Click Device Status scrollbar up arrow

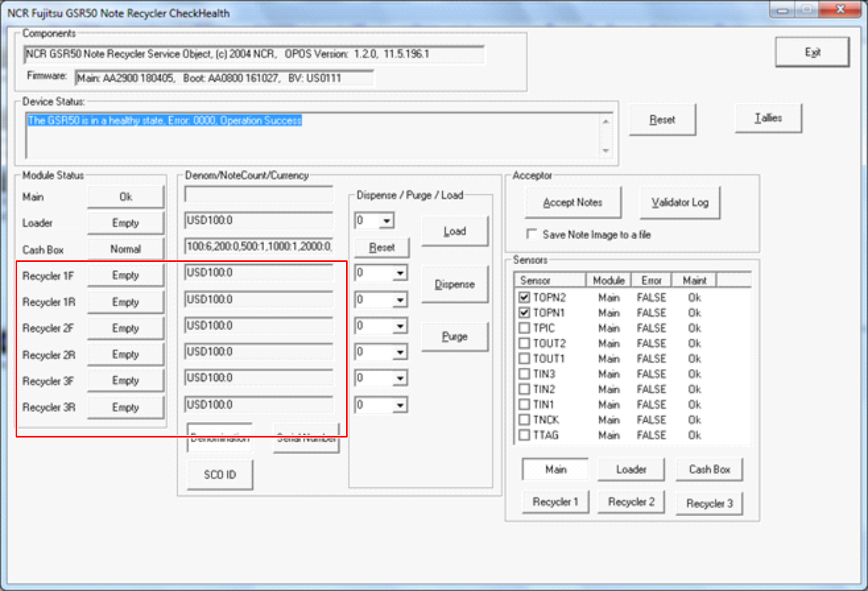point(606,122)
